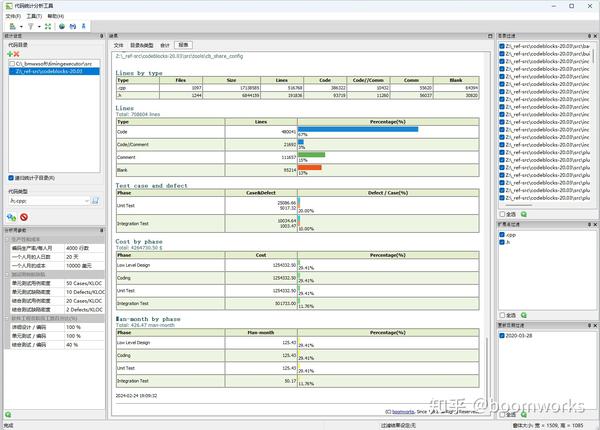Edit the 10000 美元 cost value

84,265
